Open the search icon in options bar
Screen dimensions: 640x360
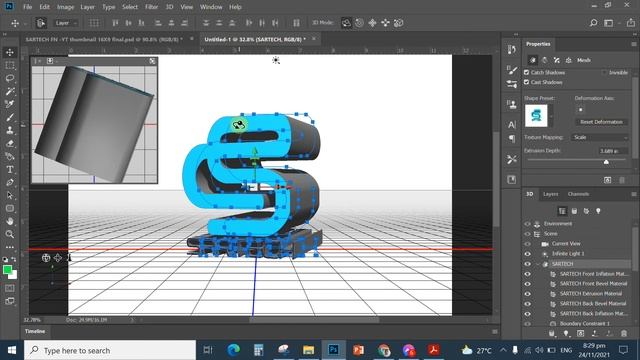[593, 23]
